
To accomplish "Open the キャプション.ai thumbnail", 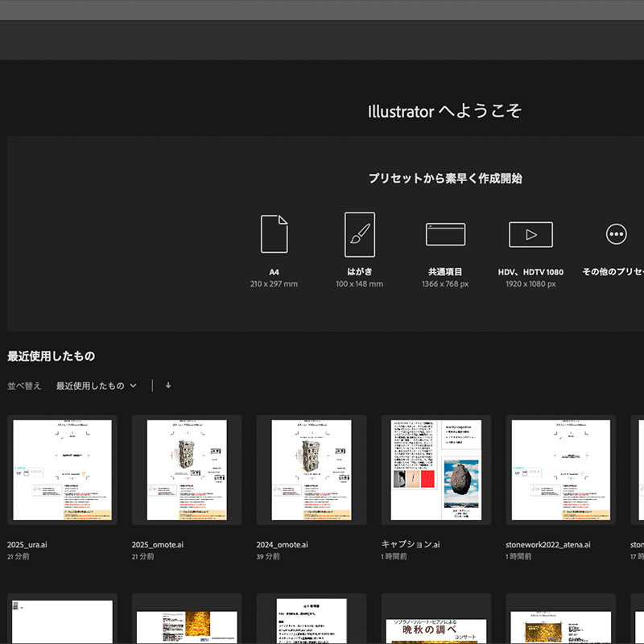I will pos(436,469).
